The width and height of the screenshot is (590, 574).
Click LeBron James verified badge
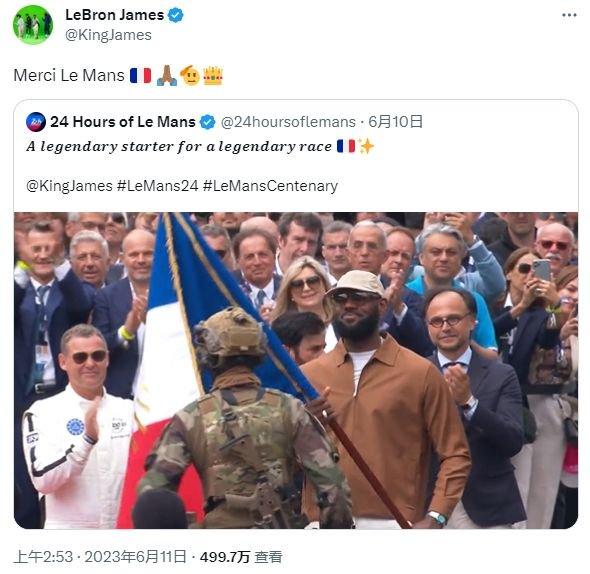tap(176, 15)
